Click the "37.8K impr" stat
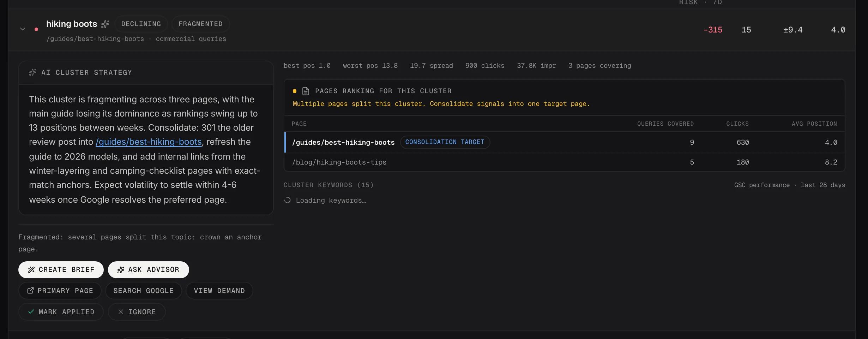This screenshot has width=868, height=339. [x=536, y=66]
